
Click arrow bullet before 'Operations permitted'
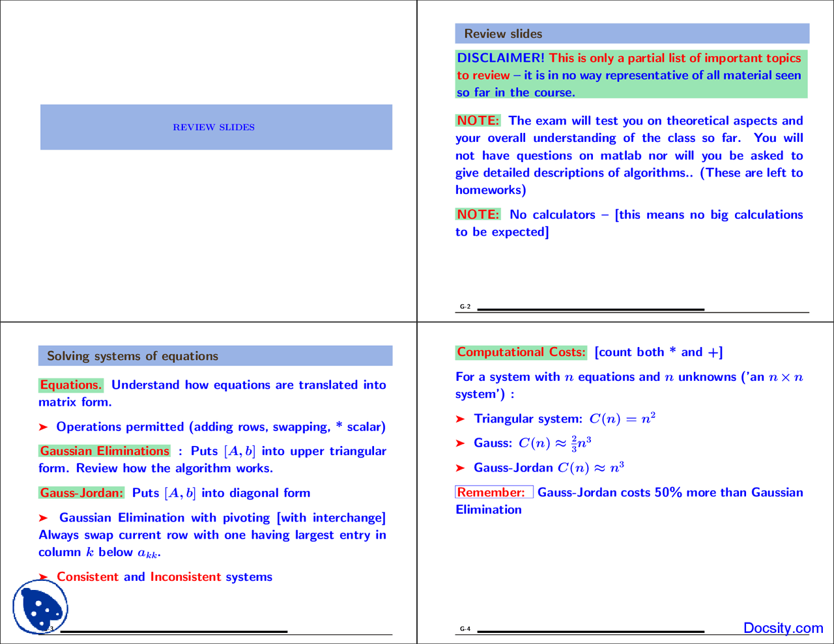(43, 427)
